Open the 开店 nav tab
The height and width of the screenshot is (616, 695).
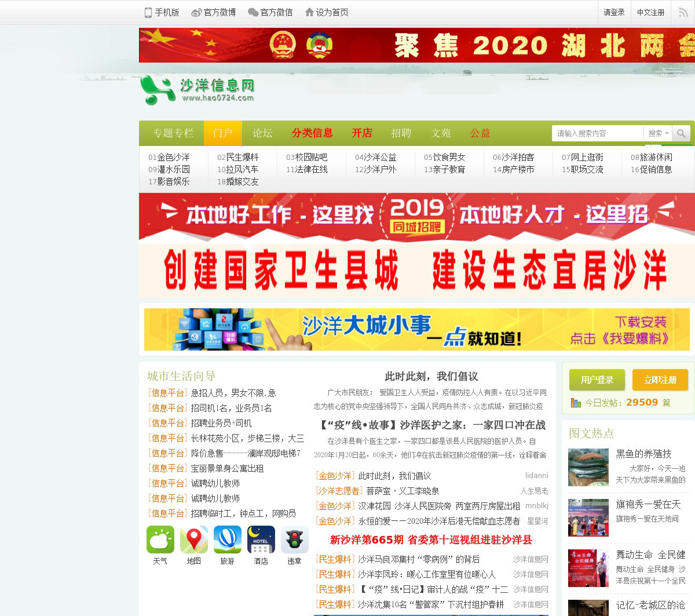(x=362, y=133)
